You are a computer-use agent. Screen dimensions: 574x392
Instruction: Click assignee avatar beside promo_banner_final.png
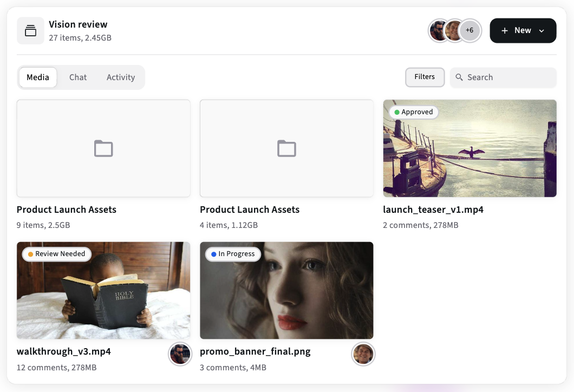pyautogui.click(x=363, y=354)
